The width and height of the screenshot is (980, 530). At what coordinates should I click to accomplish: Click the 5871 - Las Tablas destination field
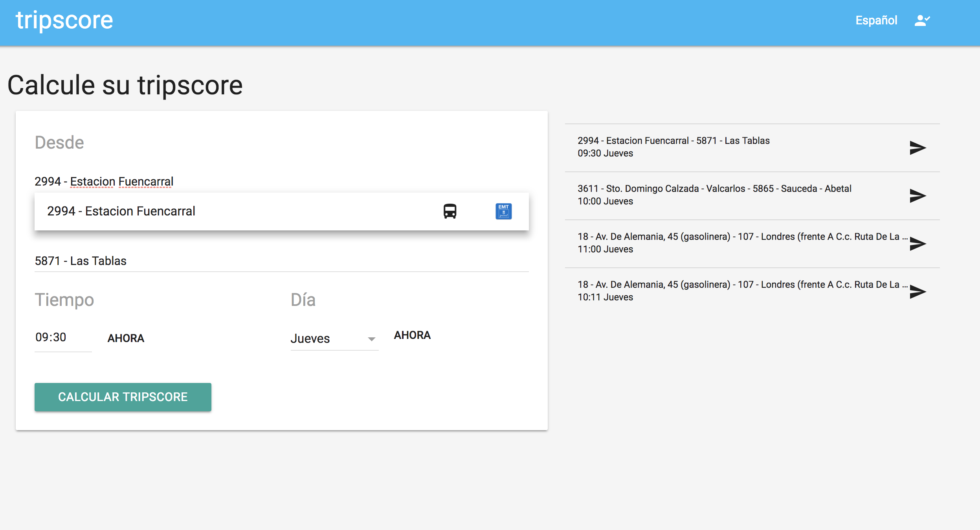pyautogui.click(x=281, y=261)
